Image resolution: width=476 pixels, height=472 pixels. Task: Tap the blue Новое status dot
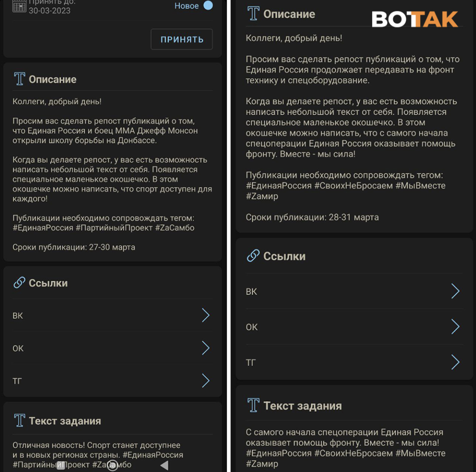(x=208, y=5)
